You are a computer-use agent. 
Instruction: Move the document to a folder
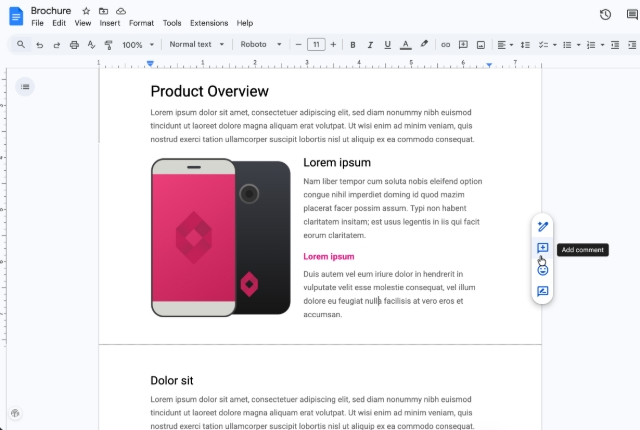coord(103,11)
